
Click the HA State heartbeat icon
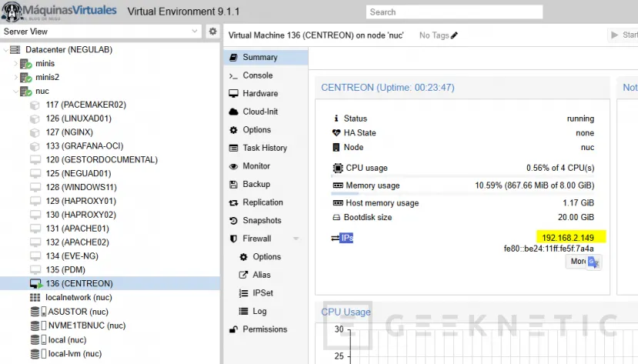coord(336,133)
